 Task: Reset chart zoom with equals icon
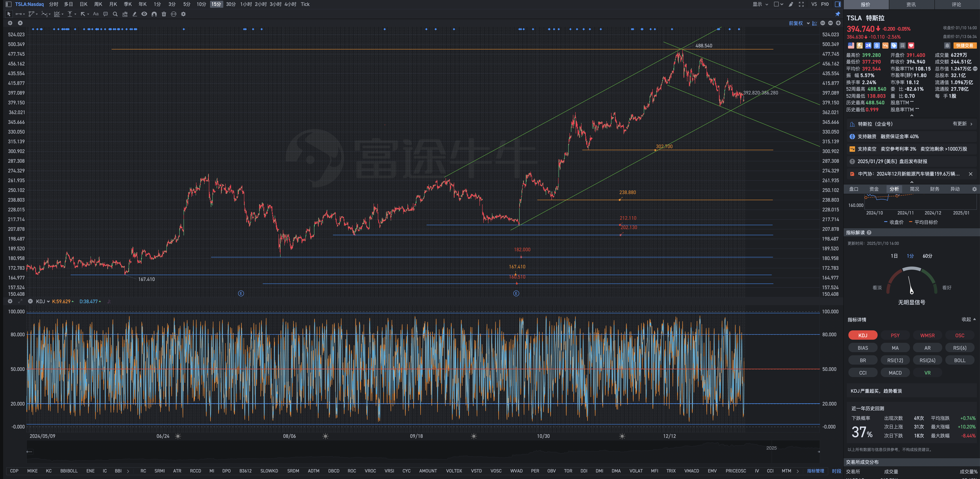823,23
